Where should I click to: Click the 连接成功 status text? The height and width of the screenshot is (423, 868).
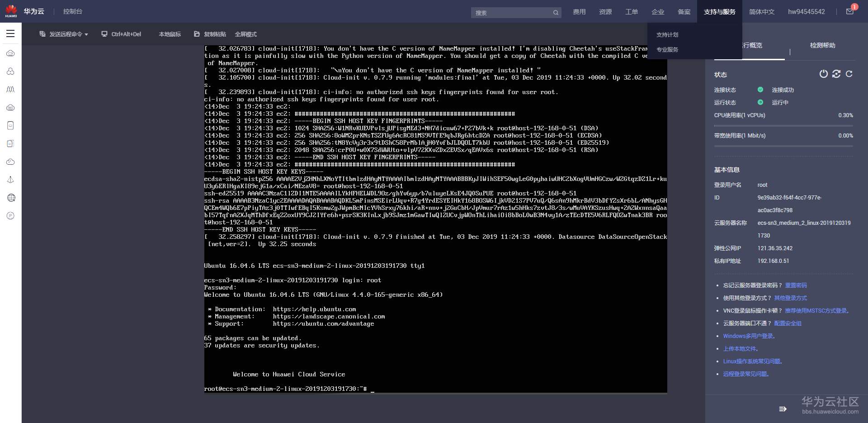pos(783,90)
